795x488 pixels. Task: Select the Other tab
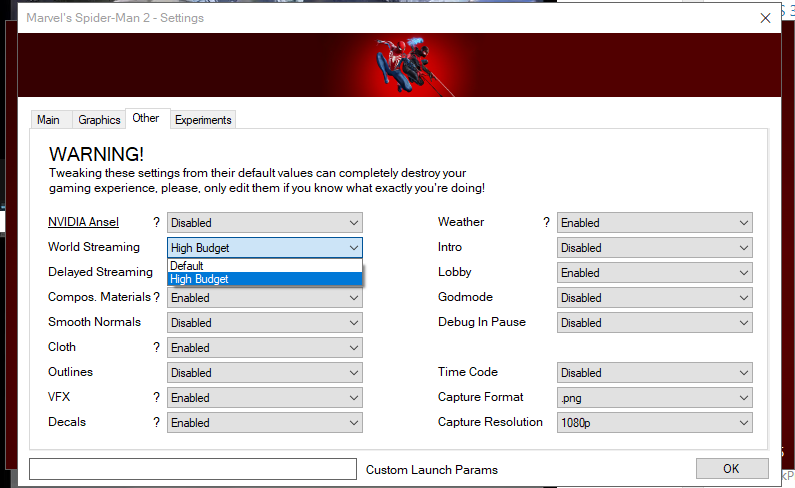[146, 118]
